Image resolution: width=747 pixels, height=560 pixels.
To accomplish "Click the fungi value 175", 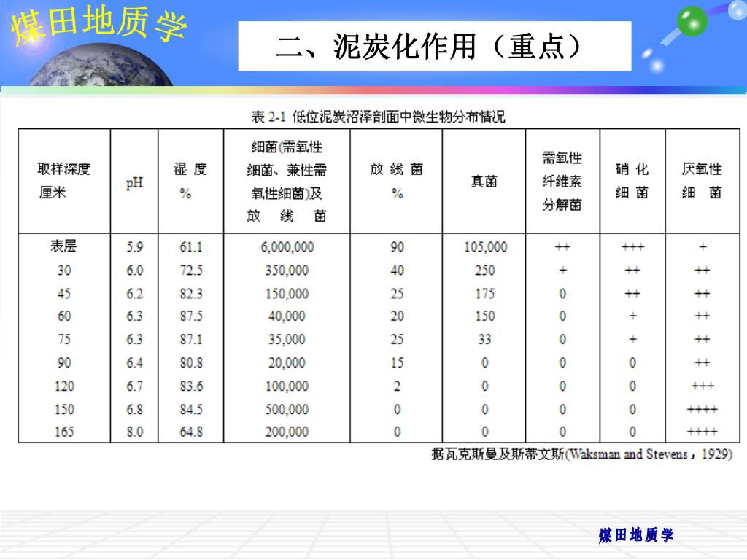I will coord(485,294).
